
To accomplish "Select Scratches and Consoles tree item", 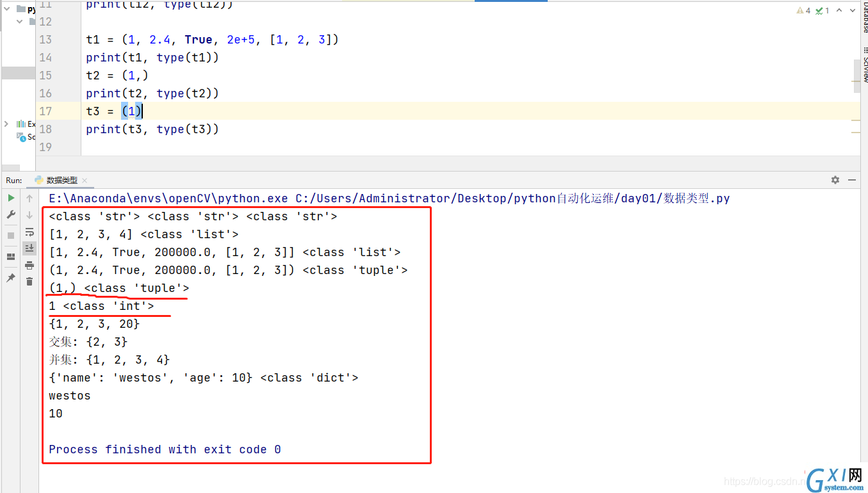I will (27, 137).
